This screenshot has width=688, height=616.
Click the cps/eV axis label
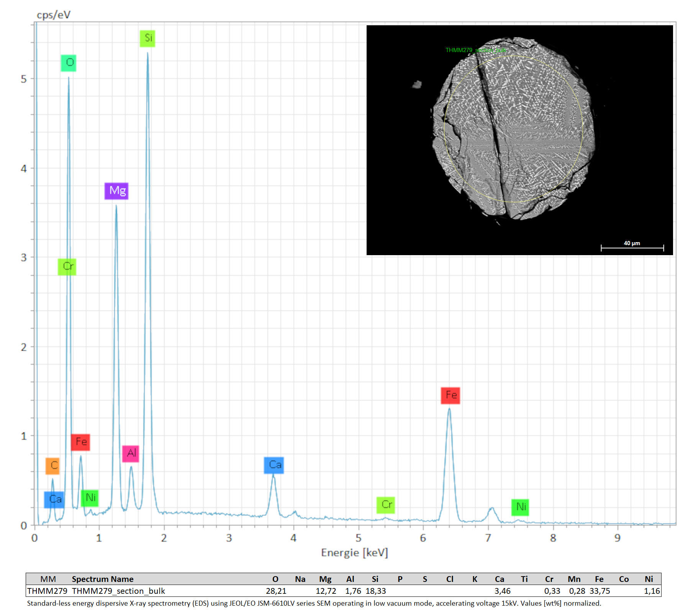point(54,15)
